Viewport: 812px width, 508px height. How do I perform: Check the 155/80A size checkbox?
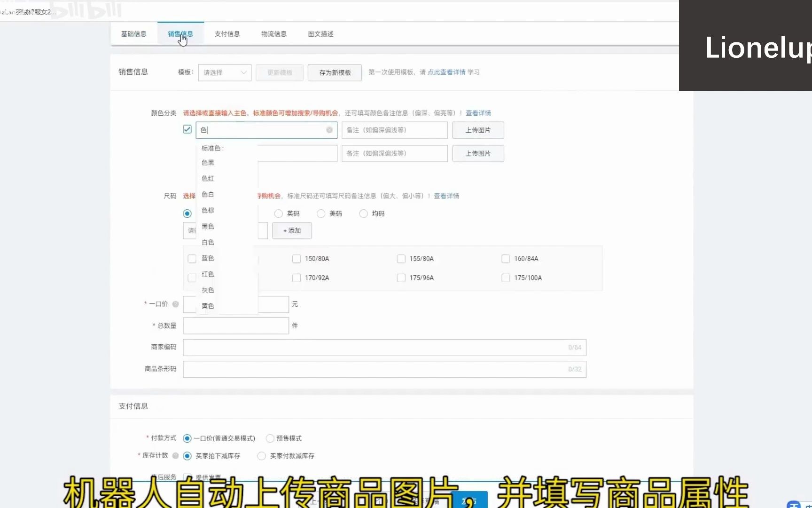coord(401,259)
